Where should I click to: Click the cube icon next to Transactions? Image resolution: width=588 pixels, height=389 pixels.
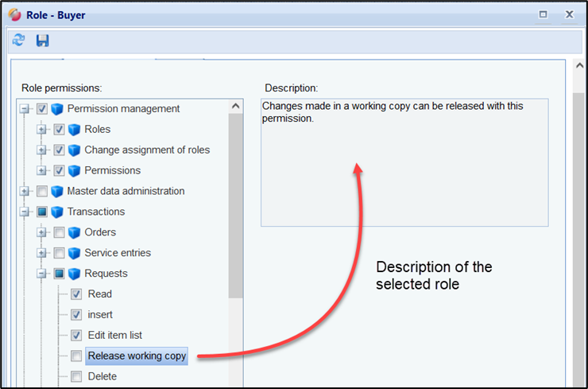[x=57, y=212]
